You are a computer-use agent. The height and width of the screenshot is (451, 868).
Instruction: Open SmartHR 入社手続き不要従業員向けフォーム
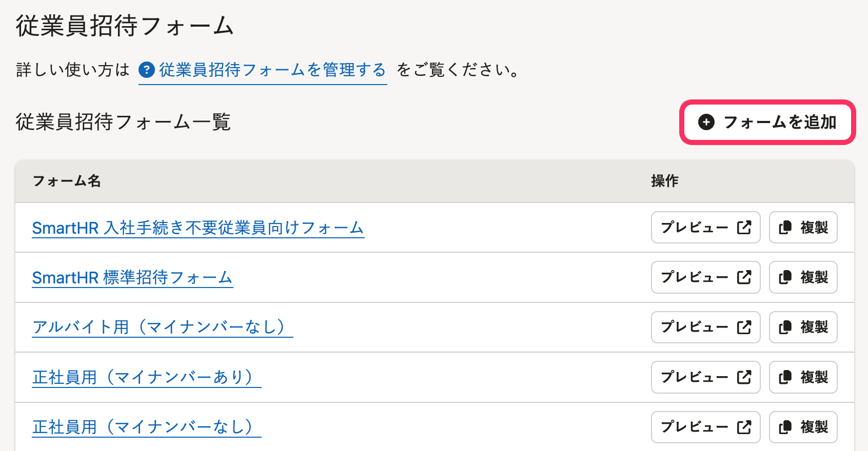coord(198,228)
